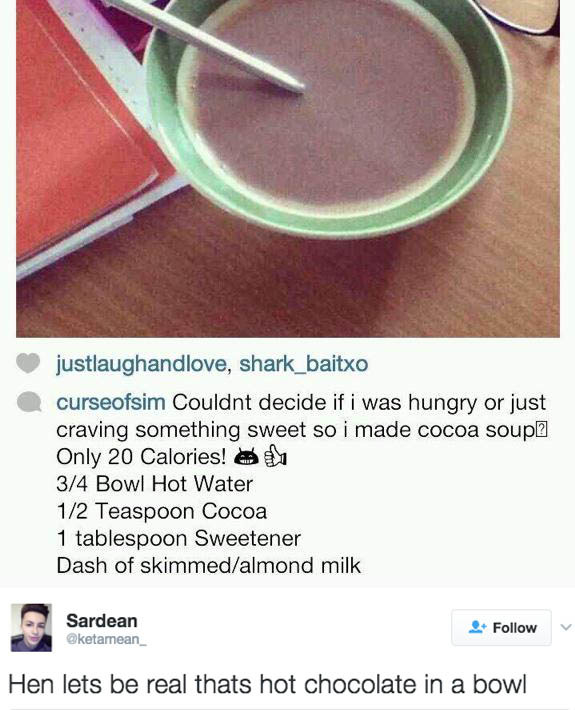Tap the heart like icon
The image size is (575, 710).
(28, 364)
